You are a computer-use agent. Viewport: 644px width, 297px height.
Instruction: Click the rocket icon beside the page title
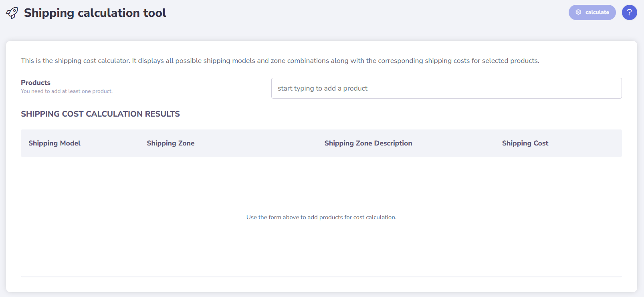pyautogui.click(x=12, y=13)
